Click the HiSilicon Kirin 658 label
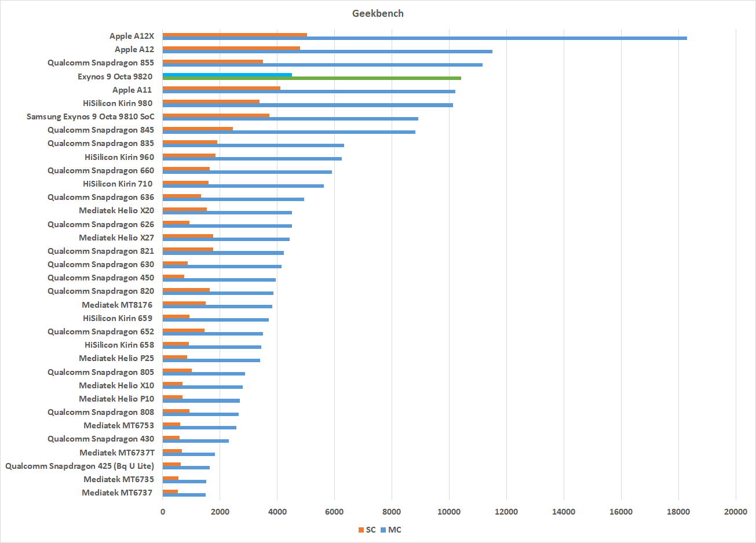Viewport: 756px width, 543px height. 119,345
